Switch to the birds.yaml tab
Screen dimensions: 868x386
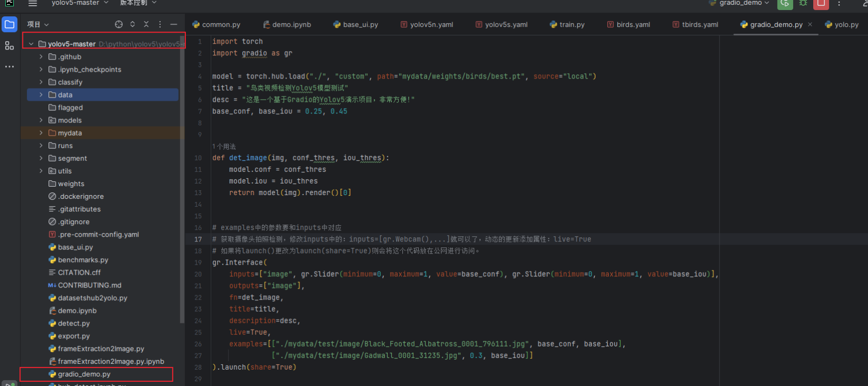coord(628,24)
